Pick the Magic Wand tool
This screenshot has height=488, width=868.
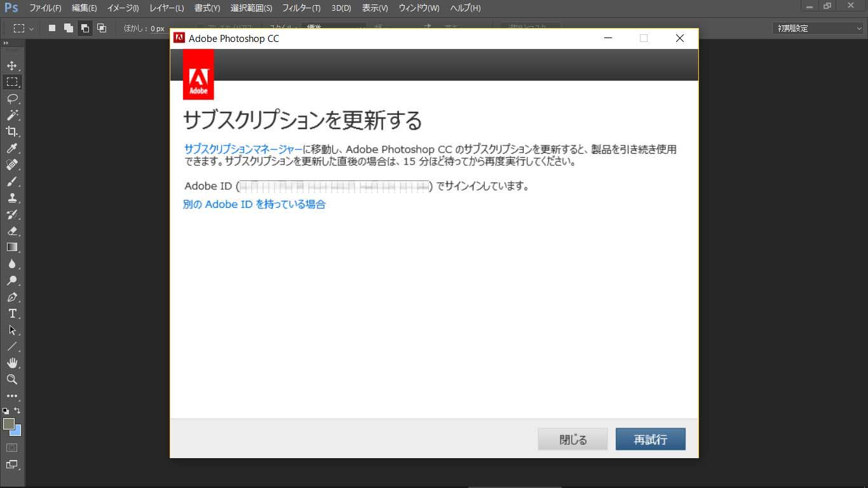click(x=11, y=115)
